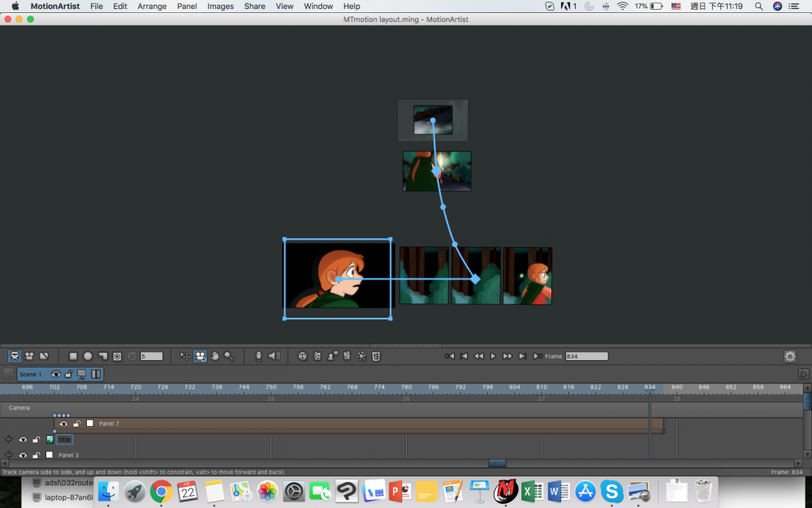Click the panel view diagonal-split icon
This screenshot has height=508, width=812.
pyautogui.click(x=44, y=356)
